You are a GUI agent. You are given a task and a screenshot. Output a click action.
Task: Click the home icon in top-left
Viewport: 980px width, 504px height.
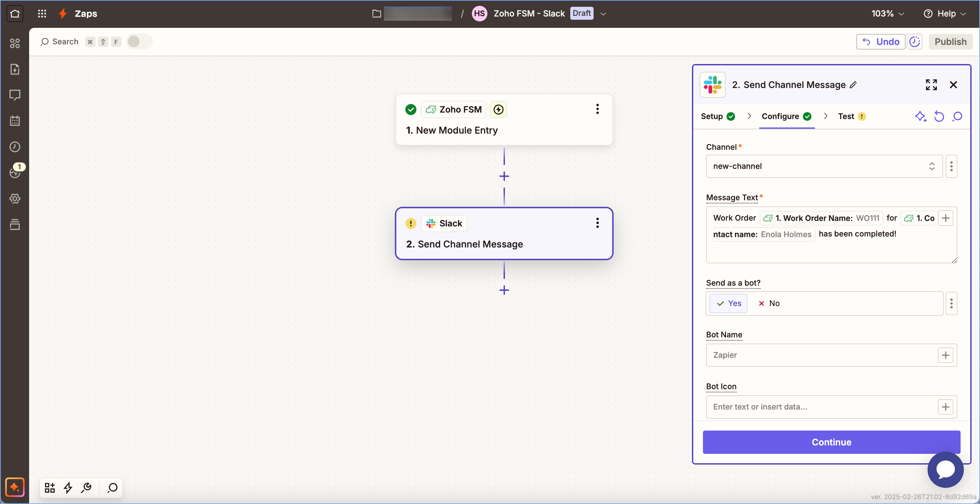pyautogui.click(x=15, y=14)
